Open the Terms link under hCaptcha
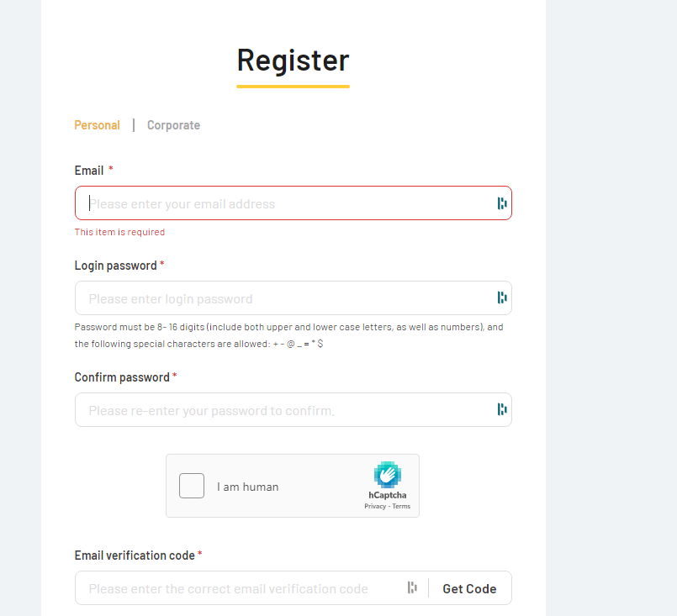This screenshot has width=677, height=616. pos(401,505)
